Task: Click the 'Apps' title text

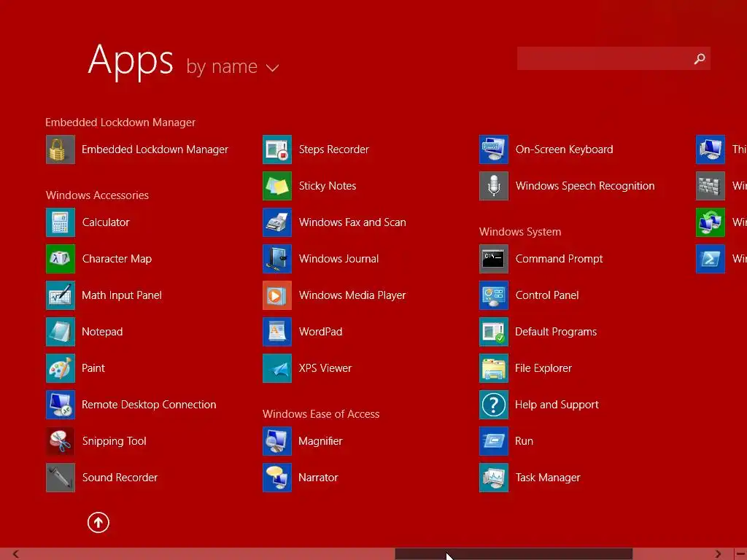Action: (131, 61)
